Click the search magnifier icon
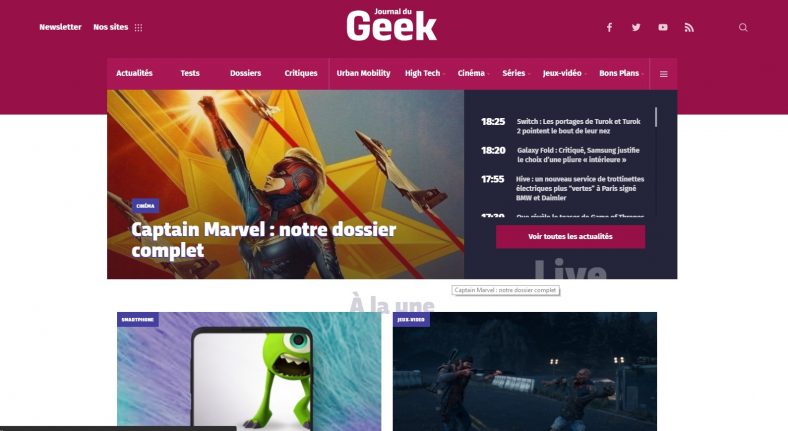Screen dimensions: 788x431 [743, 27]
